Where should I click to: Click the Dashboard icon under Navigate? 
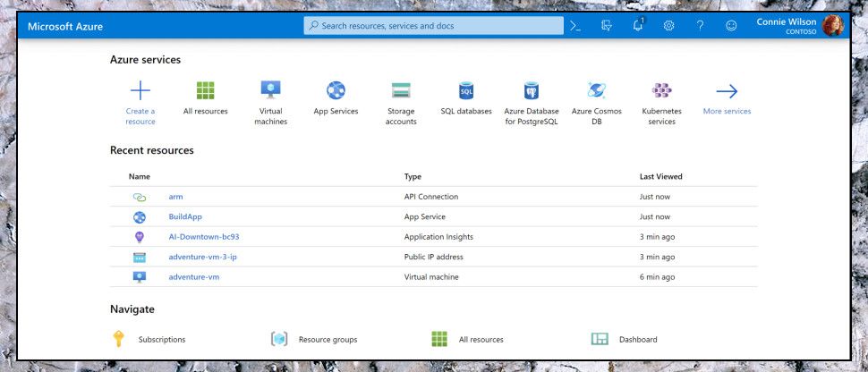coord(600,339)
